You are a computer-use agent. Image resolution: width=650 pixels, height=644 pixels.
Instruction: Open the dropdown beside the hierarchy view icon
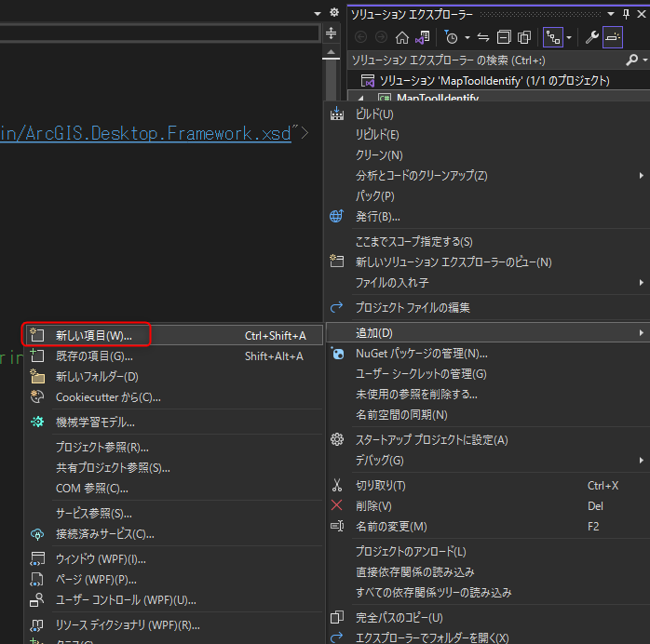click(x=569, y=37)
